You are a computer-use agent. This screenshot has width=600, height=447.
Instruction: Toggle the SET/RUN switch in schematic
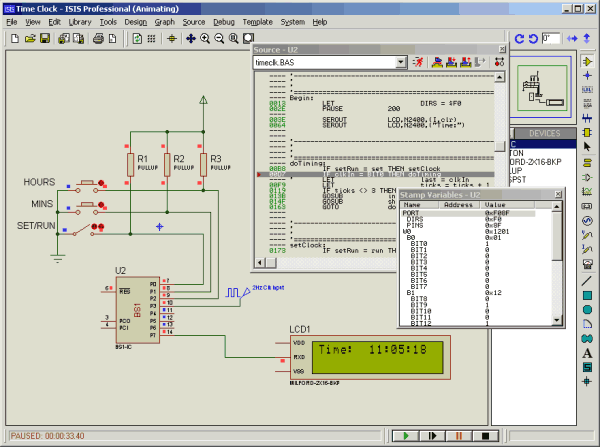(x=92, y=228)
